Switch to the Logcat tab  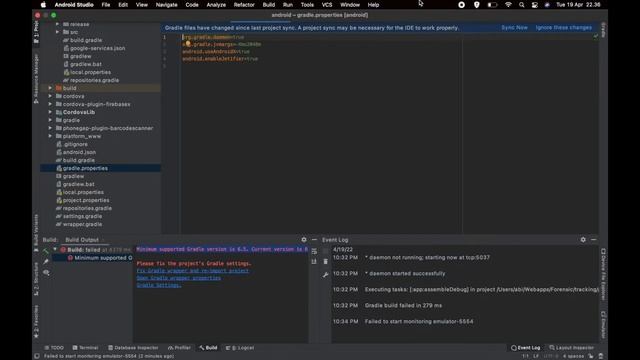coord(240,348)
